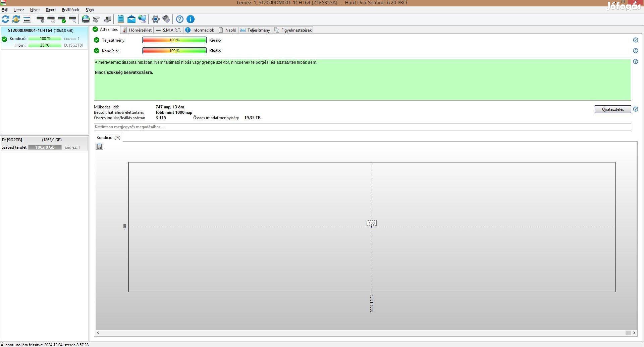Switch to the Napló tab
This screenshot has height=347, width=644.
pyautogui.click(x=227, y=30)
